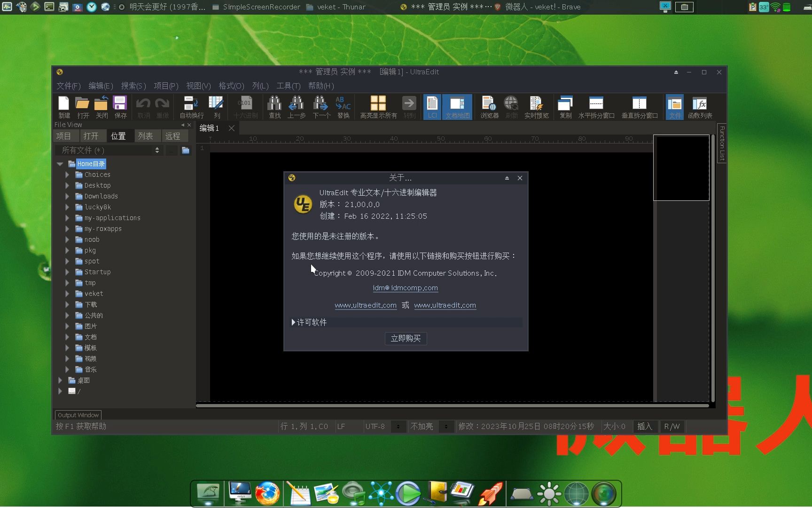812x508 pixels.
Task: Launch Firefox from the dock
Action: click(267, 493)
